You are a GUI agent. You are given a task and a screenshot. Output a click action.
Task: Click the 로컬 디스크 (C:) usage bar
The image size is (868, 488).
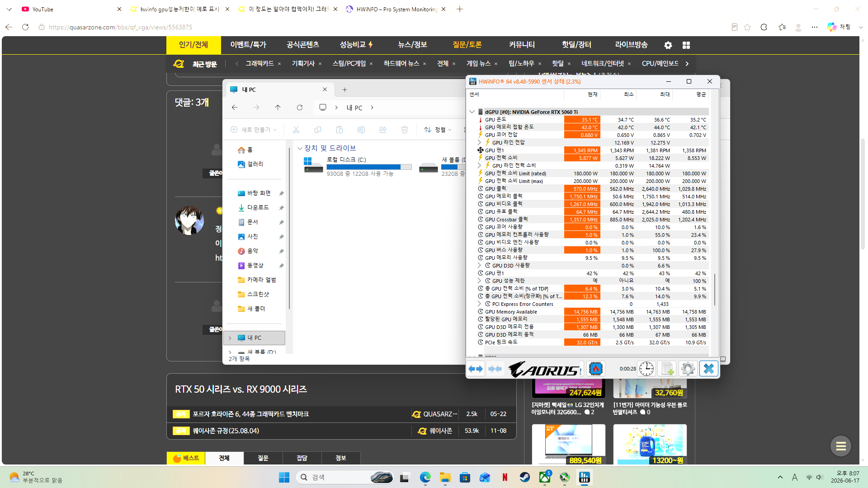(369, 167)
